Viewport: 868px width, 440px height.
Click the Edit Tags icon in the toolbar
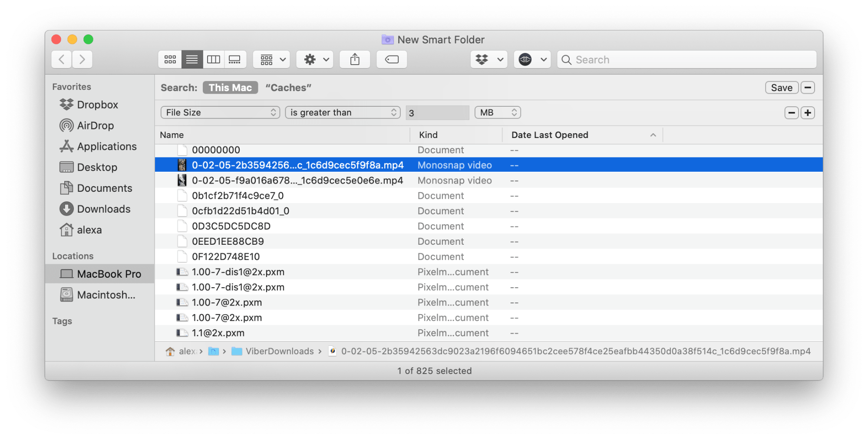tap(391, 59)
